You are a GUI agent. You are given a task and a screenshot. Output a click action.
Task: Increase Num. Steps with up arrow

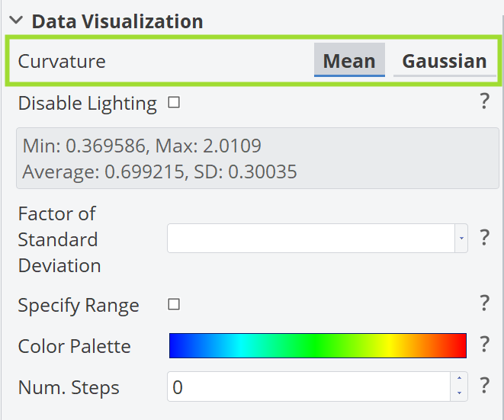point(459,379)
